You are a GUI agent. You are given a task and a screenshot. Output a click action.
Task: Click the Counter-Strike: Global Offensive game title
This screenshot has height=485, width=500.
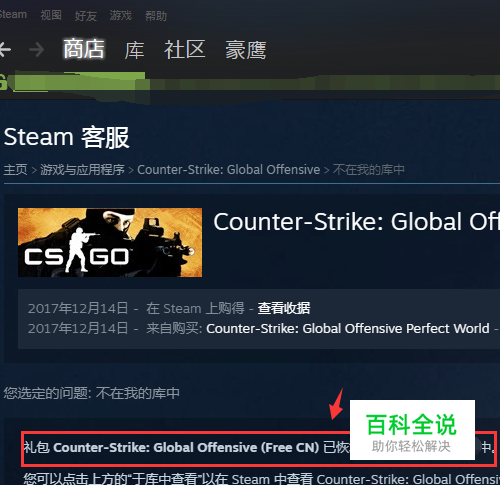coord(357,222)
